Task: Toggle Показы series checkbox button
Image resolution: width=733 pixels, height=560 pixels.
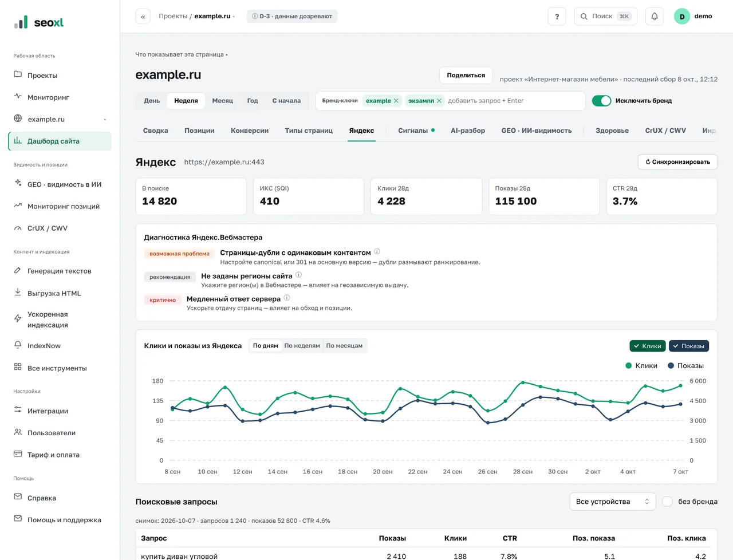Action: coord(688,346)
